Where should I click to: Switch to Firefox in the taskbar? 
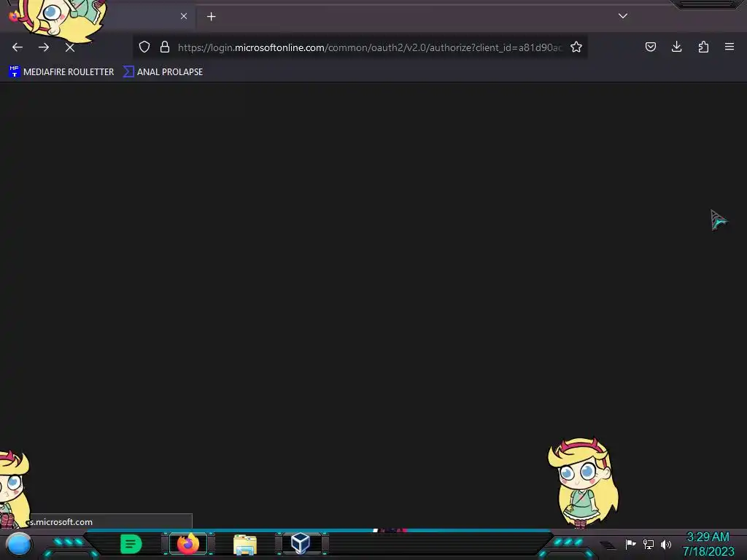188,544
